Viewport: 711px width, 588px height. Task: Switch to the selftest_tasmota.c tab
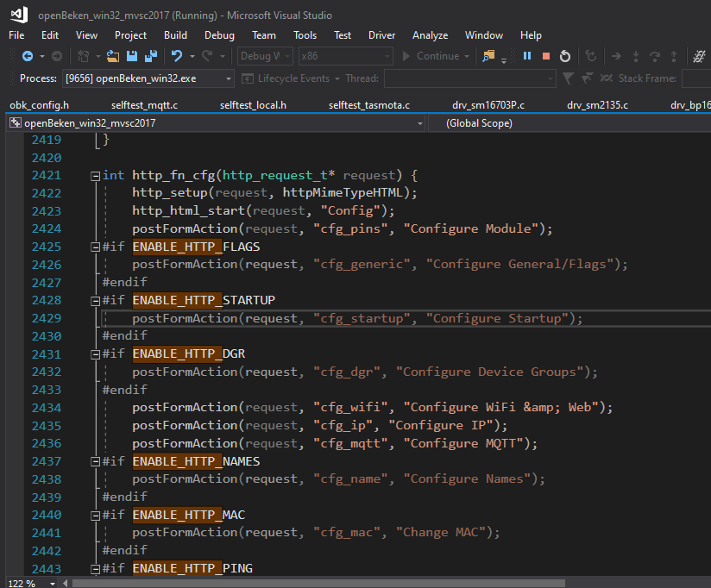coord(369,105)
